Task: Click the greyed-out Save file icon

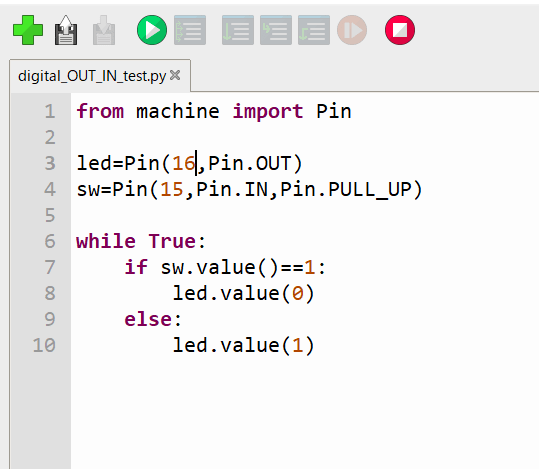Action: pyautogui.click(x=104, y=30)
